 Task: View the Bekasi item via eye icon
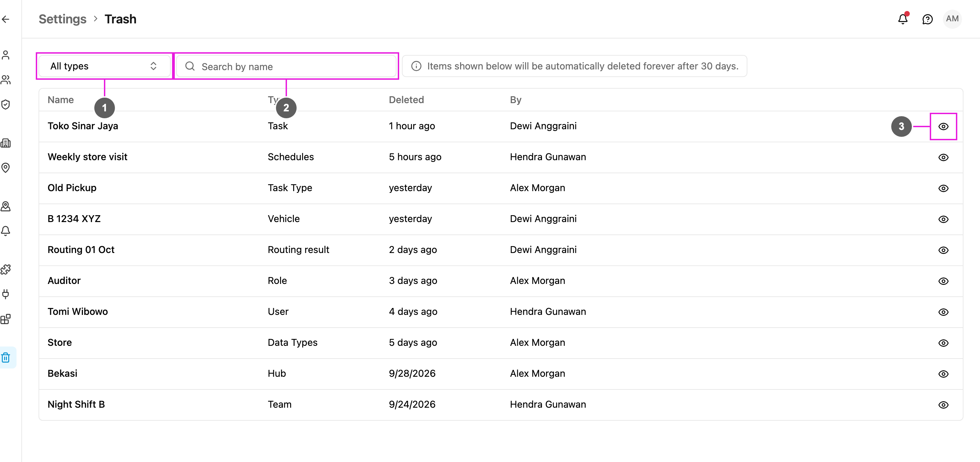coord(943,374)
